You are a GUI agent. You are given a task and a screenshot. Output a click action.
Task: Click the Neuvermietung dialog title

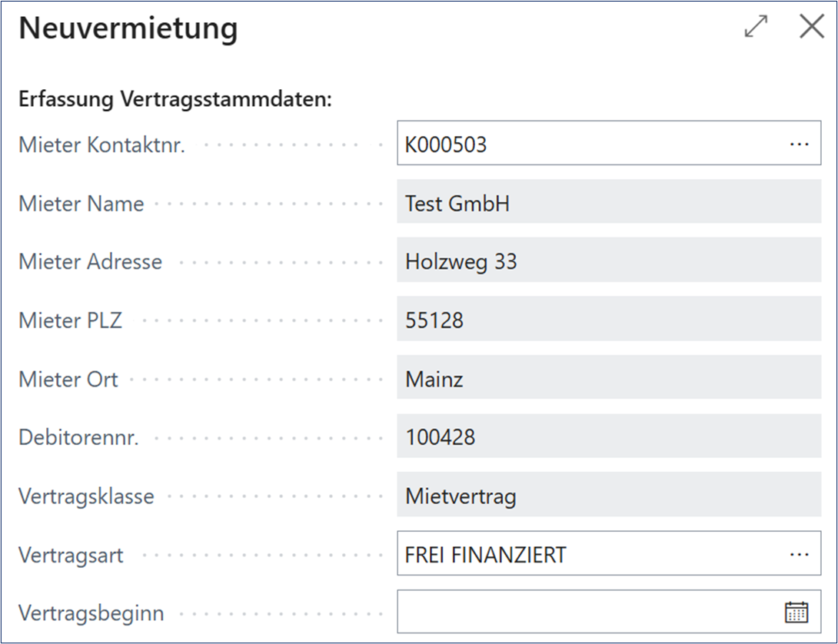(x=128, y=28)
